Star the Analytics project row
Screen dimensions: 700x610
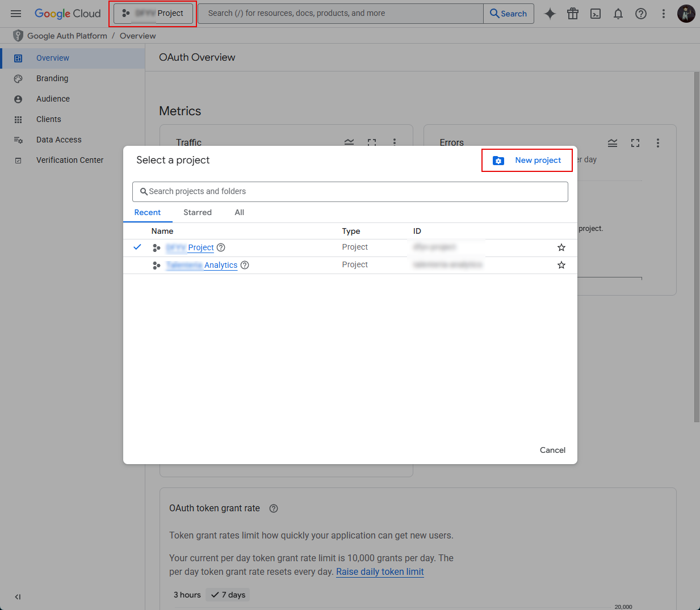coord(561,265)
